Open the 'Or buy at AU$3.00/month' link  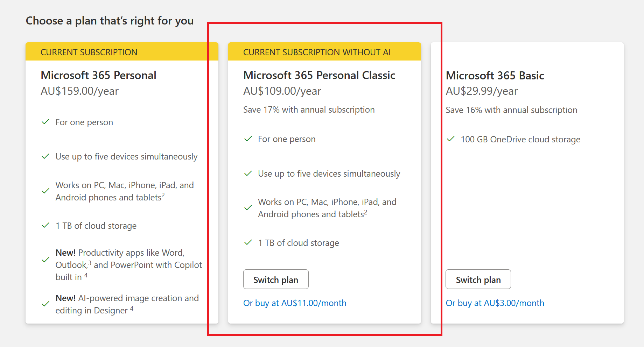coord(495,303)
